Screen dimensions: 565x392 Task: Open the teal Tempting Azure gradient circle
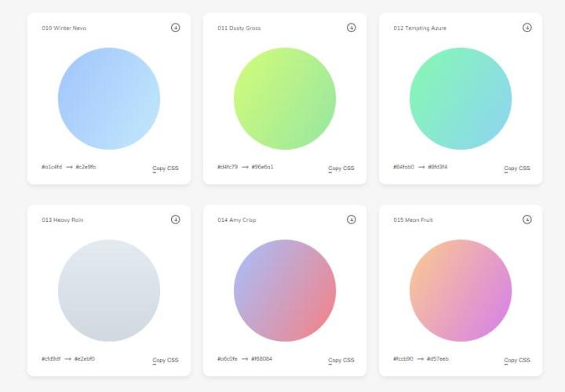(x=461, y=99)
